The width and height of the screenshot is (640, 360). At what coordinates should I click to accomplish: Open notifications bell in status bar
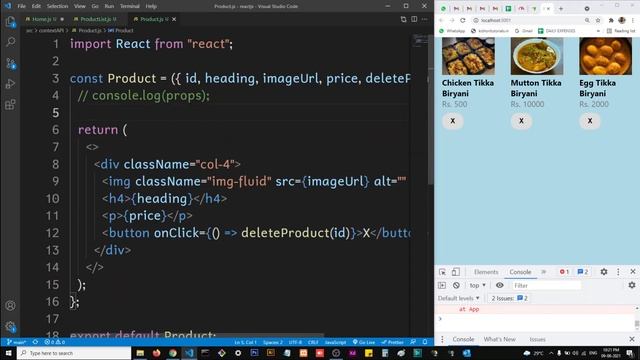click(x=424, y=342)
